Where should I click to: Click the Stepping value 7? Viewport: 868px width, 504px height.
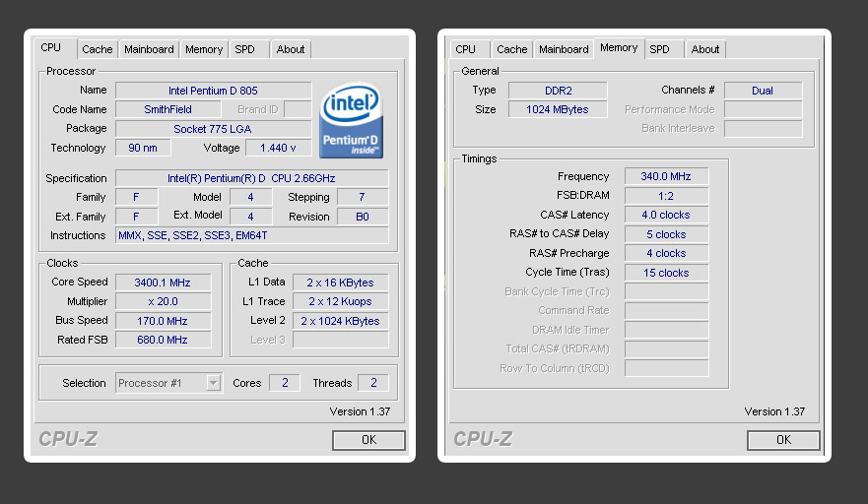point(362,197)
